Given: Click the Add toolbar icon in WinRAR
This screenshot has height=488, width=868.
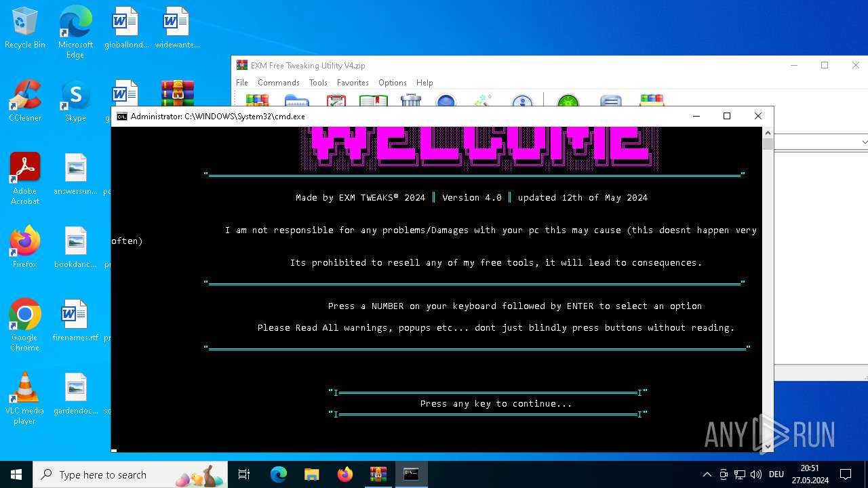Looking at the screenshot, I should [257, 100].
